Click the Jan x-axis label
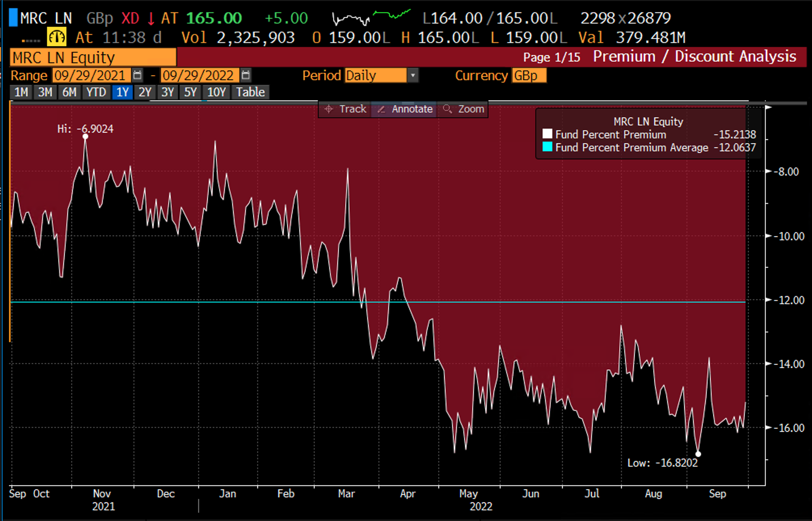Viewport: 812px width, 521px height. (228, 493)
